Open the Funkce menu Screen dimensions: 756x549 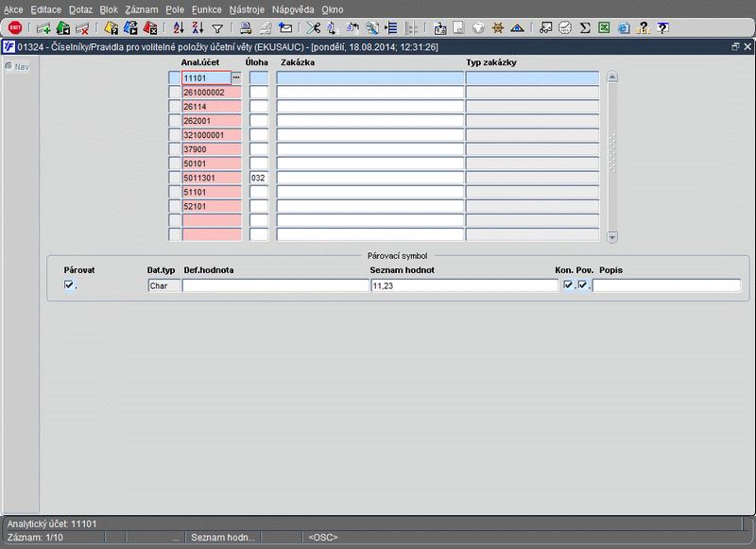[207, 9]
